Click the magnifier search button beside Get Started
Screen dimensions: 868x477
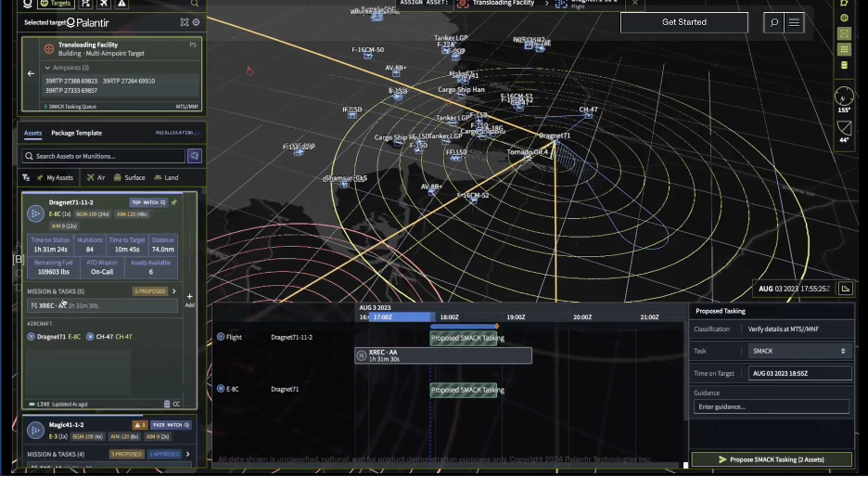tap(774, 22)
